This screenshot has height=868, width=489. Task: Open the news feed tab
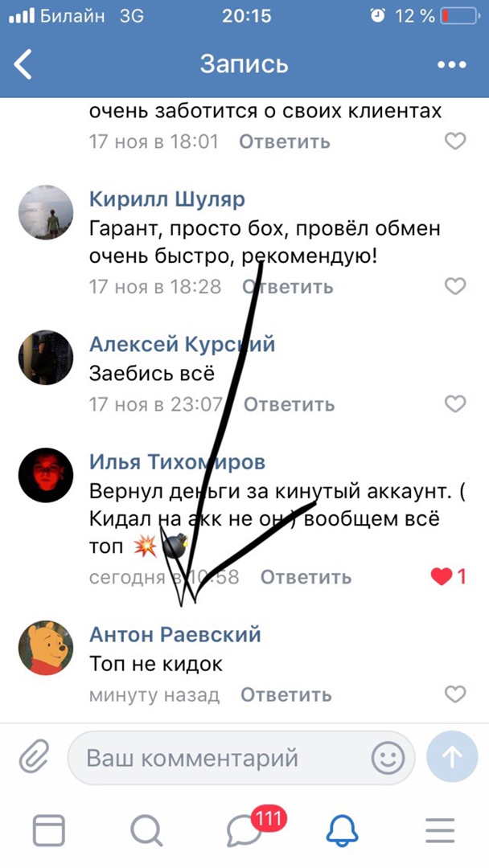(x=49, y=831)
